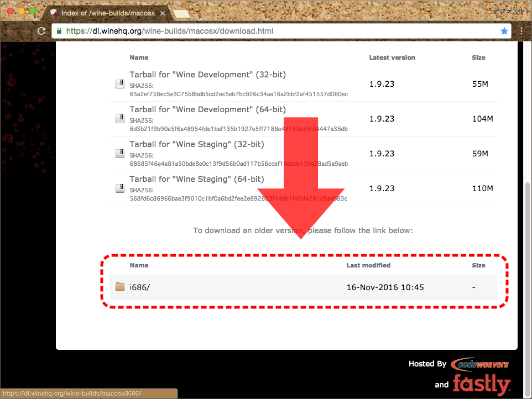Download Tarball for "Wine Staging" (64-bit)
This screenshot has height=399, width=532.
[197, 179]
